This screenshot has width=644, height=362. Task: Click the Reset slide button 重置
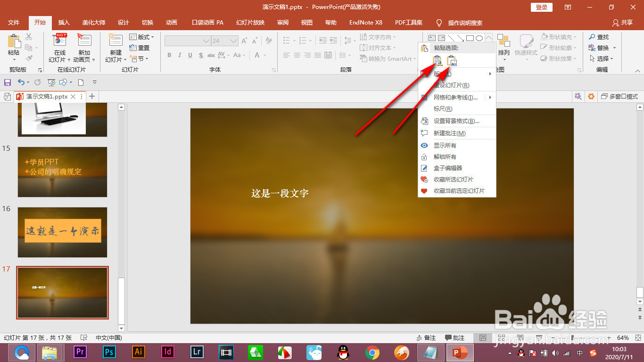coord(140,48)
